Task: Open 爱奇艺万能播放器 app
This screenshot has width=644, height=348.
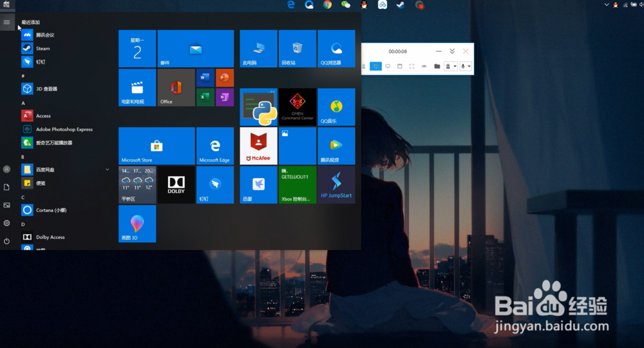Action: (66, 142)
